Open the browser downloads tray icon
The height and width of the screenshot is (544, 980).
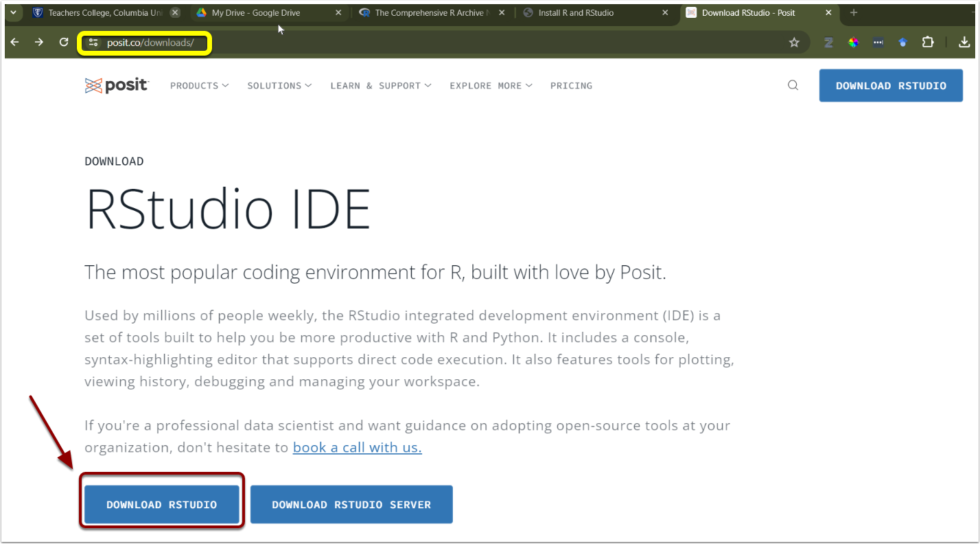point(964,43)
